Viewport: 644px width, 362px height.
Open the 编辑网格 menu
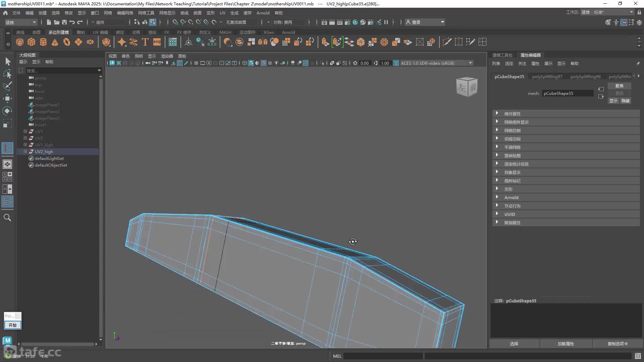point(125,13)
